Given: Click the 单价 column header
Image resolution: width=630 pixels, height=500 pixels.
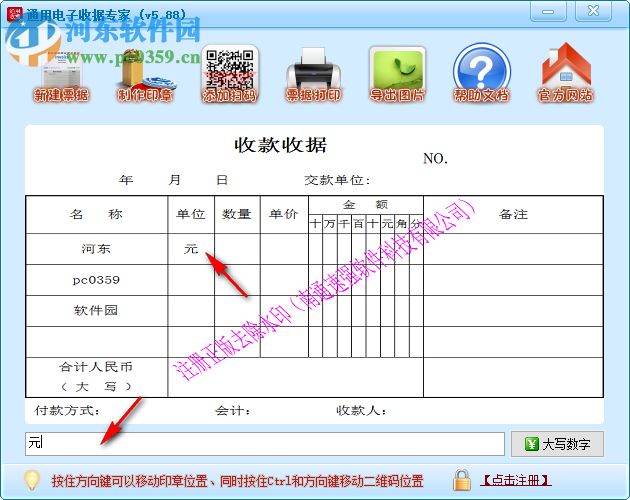Looking at the screenshot, I should click(284, 214).
